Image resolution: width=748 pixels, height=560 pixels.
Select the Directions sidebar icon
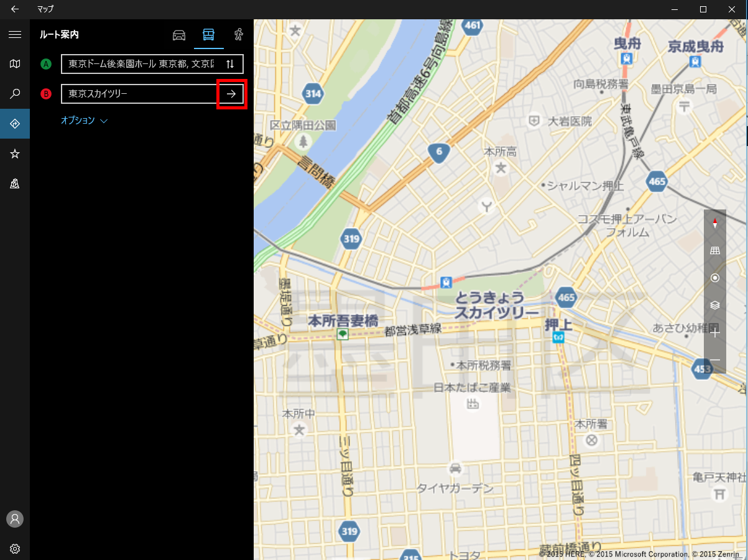pos(15,124)
